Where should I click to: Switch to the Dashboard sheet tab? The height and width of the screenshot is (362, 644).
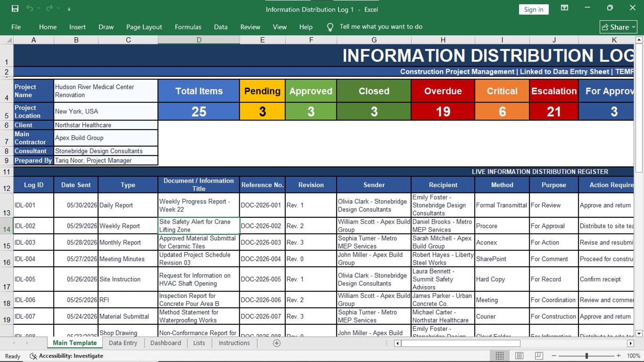(165, 343)
